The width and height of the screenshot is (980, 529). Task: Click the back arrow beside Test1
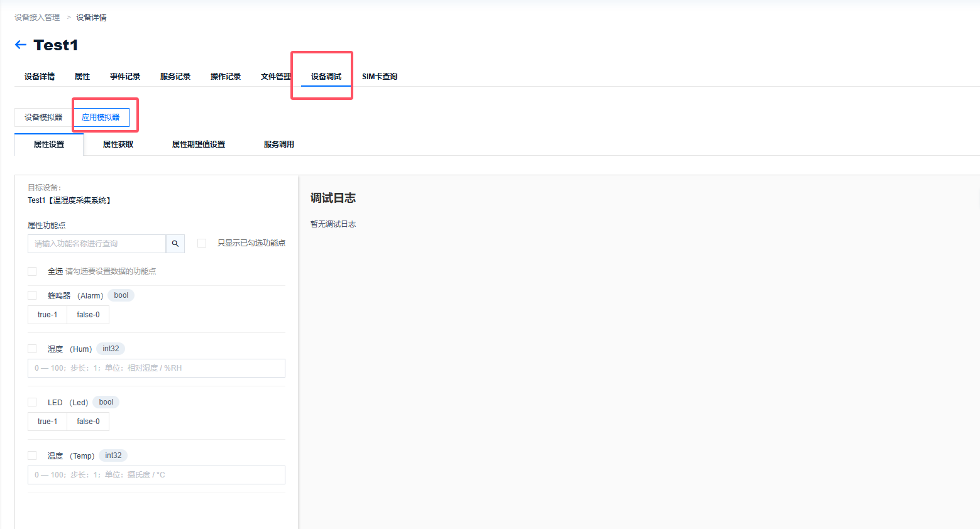(x=21, y=45)
